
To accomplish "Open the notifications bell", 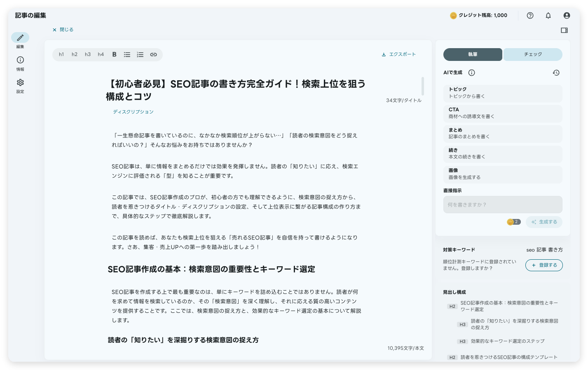I will pyautogui.click(x=548, y=15).
